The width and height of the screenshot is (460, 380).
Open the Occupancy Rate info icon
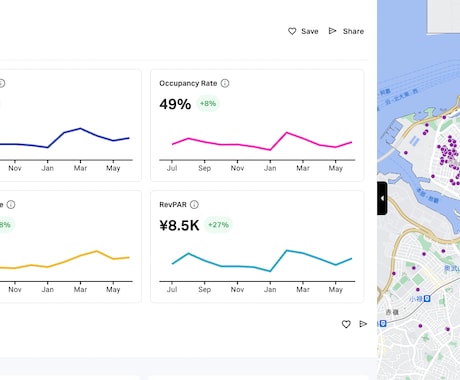pyautogui.click(x=225, y=83)
